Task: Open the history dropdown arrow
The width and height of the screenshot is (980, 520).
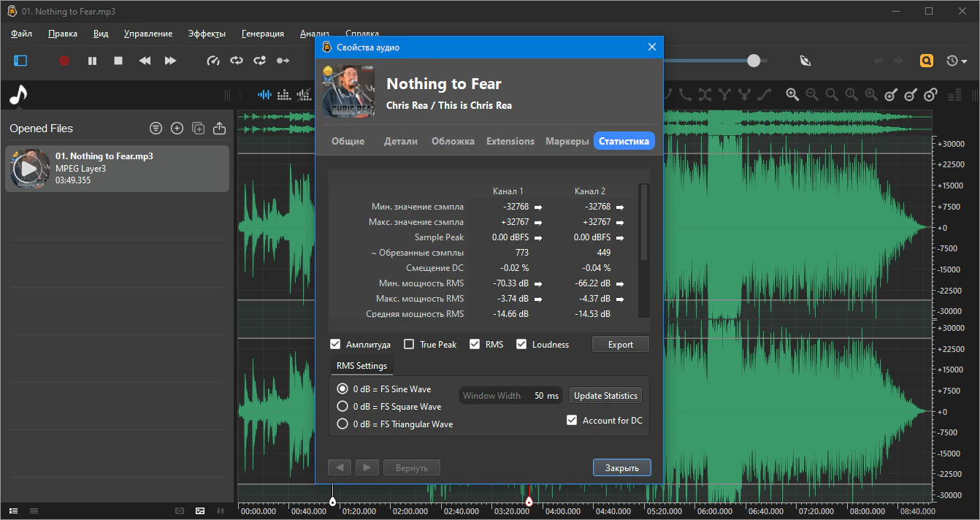Action: coord(965,61)
